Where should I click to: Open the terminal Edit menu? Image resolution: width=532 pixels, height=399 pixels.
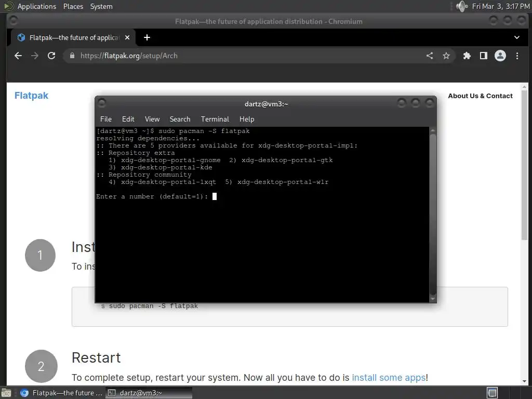(x=128, y=119)
